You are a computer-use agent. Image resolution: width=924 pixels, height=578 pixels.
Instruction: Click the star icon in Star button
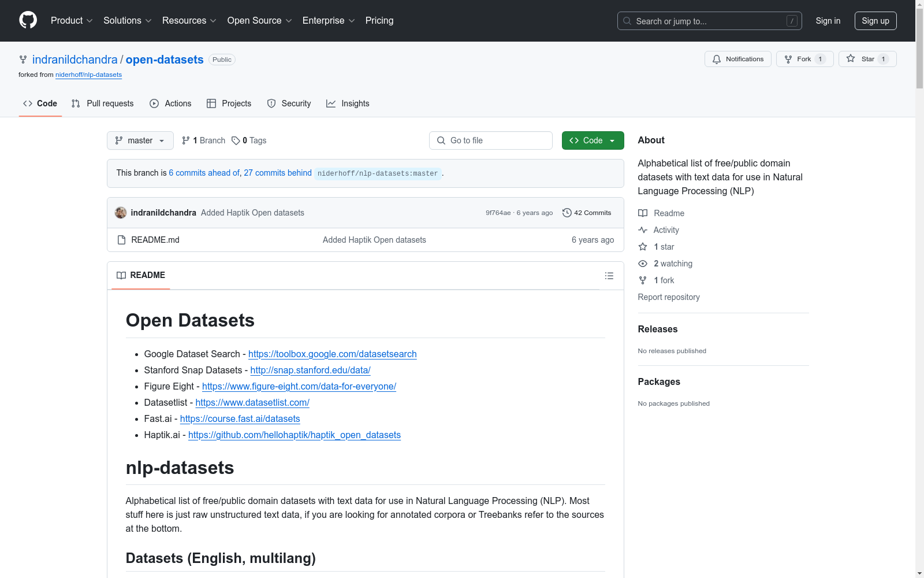(851, 58)
